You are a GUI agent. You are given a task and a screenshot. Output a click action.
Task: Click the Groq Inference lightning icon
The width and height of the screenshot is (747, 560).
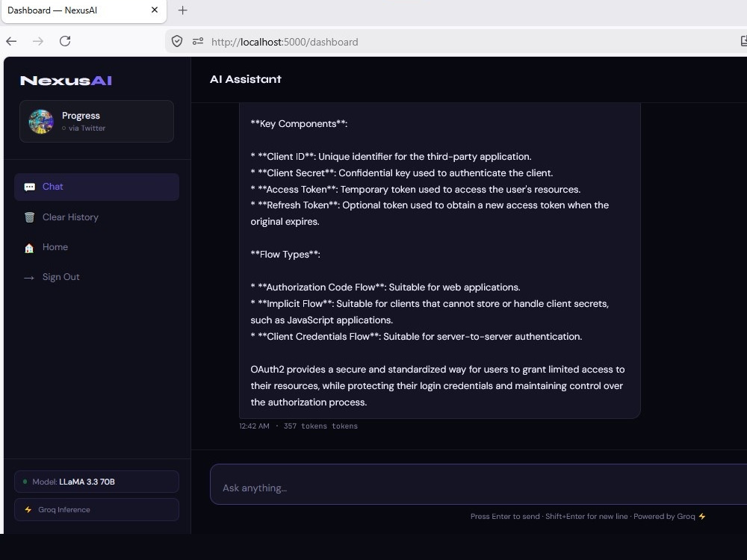click(28, 509)
